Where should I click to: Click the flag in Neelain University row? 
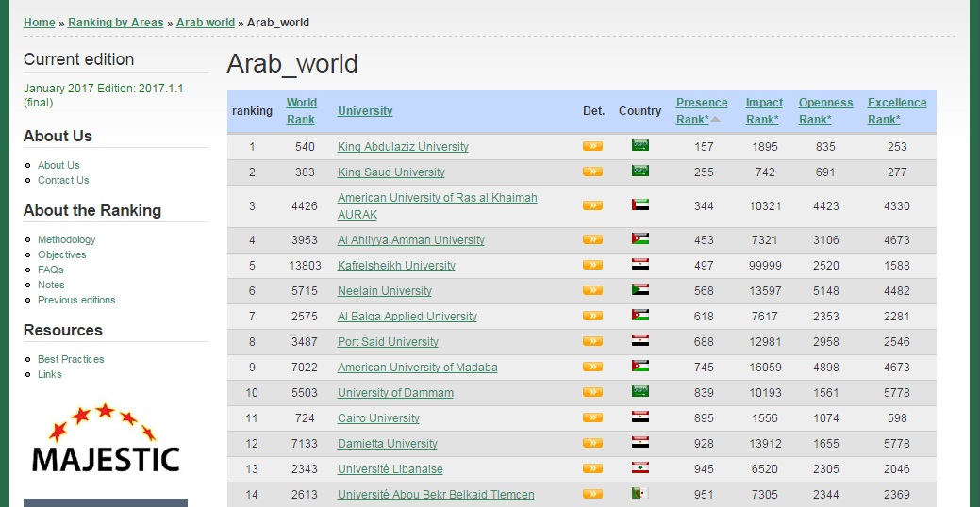coord(640,289)
